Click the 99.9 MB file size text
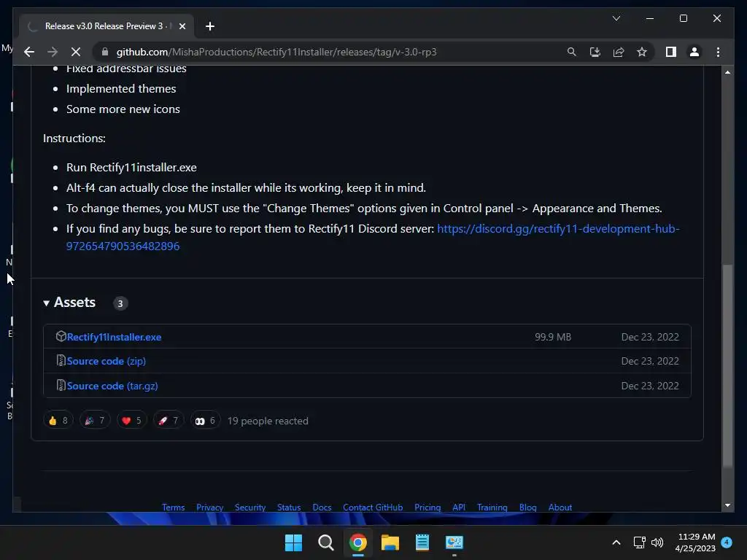Image resolution: width=747 pixels, height=560 pixels. point(553,337)
